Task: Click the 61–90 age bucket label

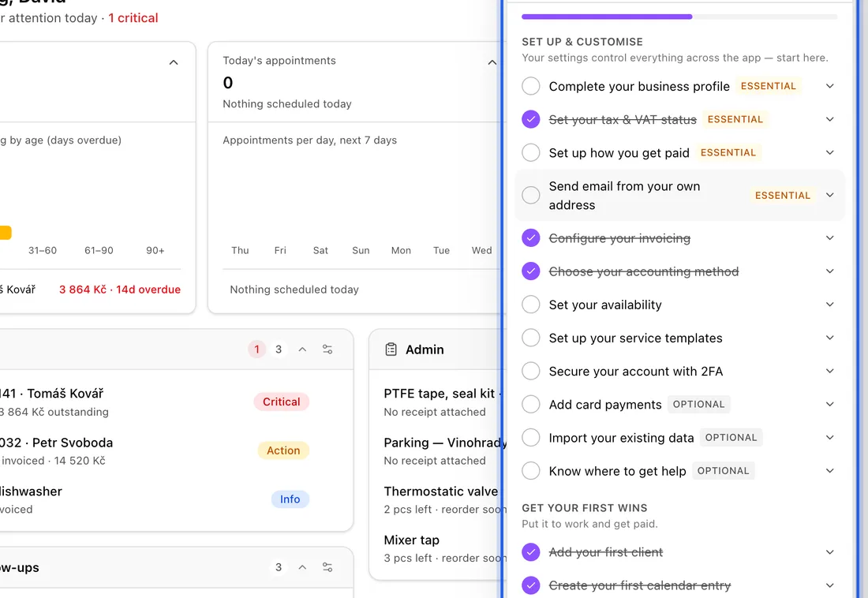Action: pos(99,250)
